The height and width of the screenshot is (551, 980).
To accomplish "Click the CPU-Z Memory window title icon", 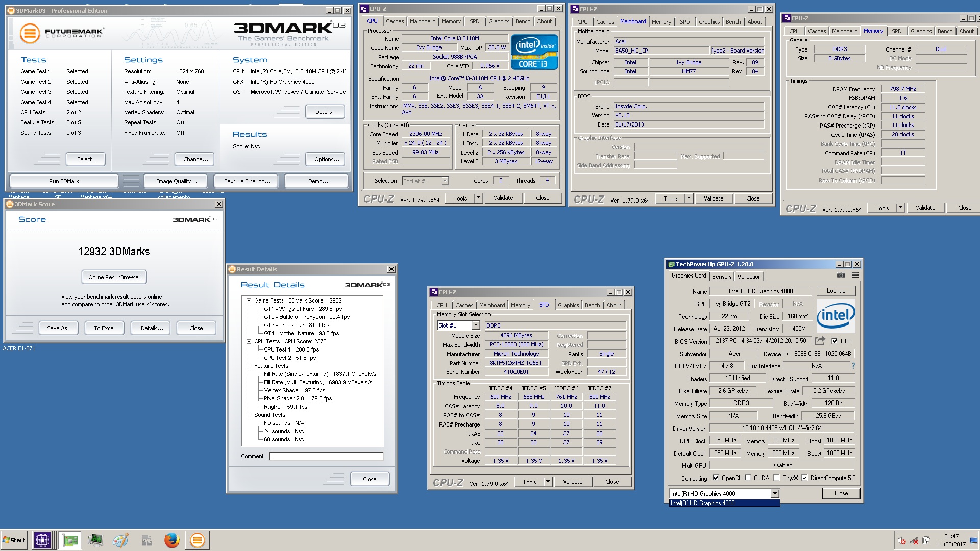I will point(787,18).
